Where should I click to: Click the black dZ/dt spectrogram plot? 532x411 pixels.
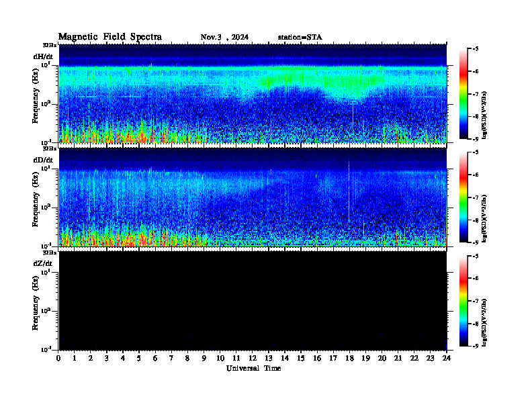click(x=253, y=301)
